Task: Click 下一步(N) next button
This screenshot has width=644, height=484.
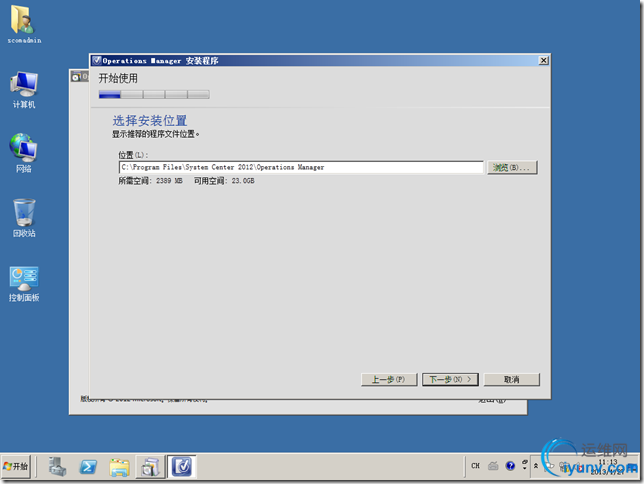Action: [450, 379]
